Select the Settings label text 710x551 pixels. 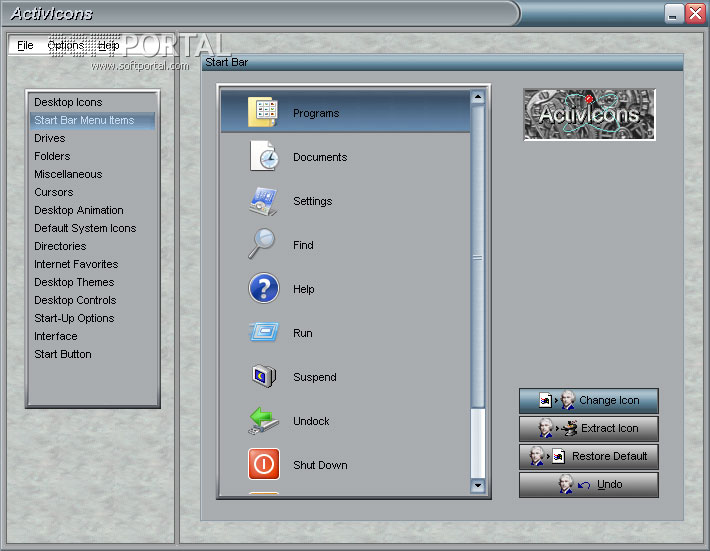[312, 201]
